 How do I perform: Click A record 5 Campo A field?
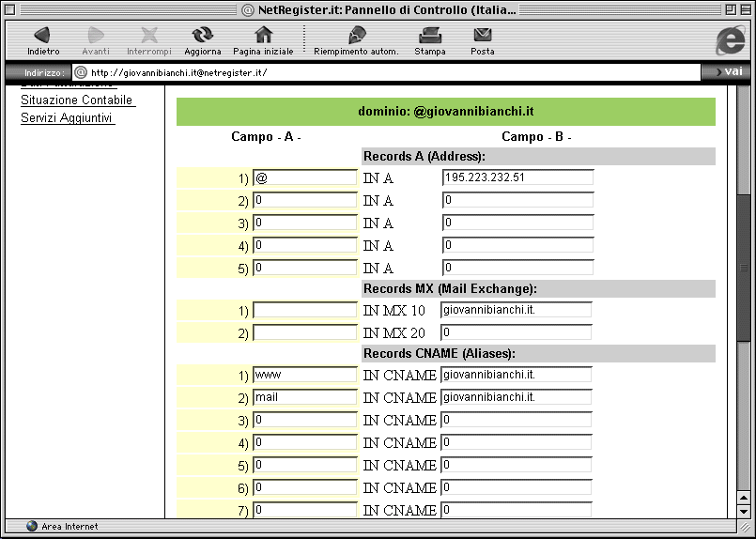tap(304, 268)
